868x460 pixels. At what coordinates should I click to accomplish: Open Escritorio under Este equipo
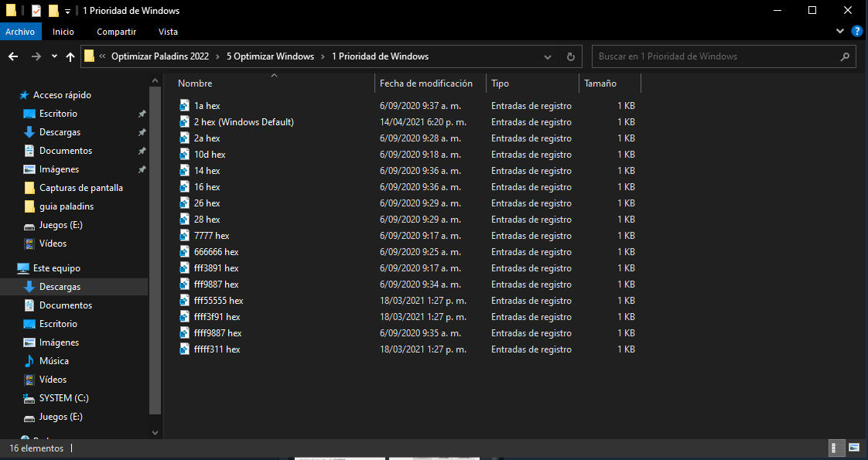[x=58, y=324]
